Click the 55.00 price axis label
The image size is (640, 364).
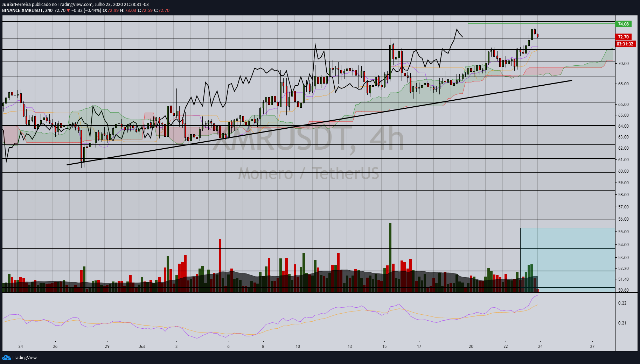click(x=623, y=232)
